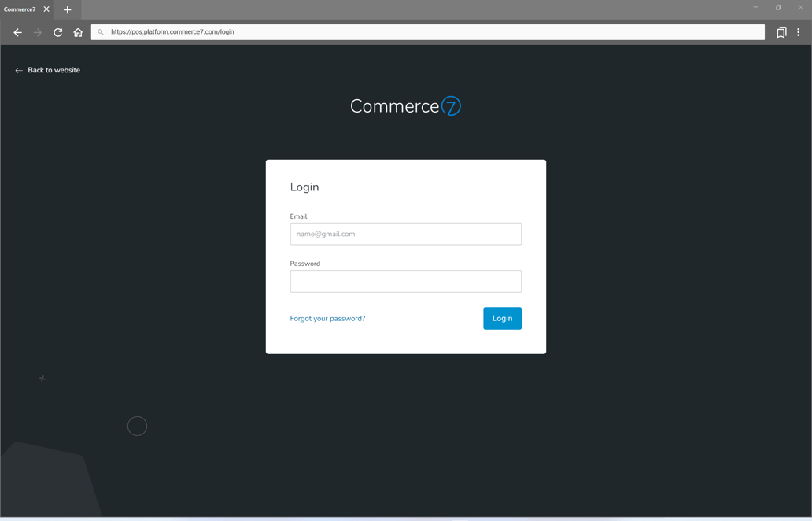The height and width of the screenshot is (521, 812).
Task: Focus the Email input field
Action: pyautogui.click(x=405, y=234)
